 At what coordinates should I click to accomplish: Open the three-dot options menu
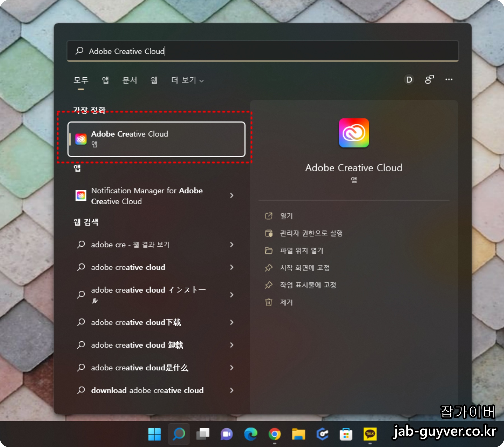449,80
